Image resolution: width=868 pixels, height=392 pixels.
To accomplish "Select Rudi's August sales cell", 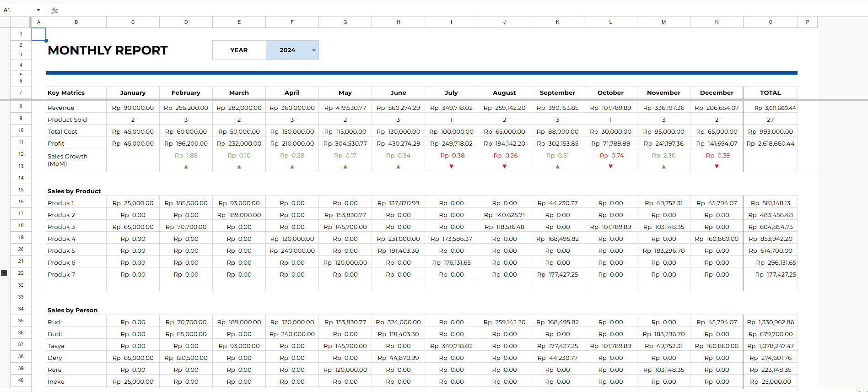I will pyautogui.click(x=504, y=322).
